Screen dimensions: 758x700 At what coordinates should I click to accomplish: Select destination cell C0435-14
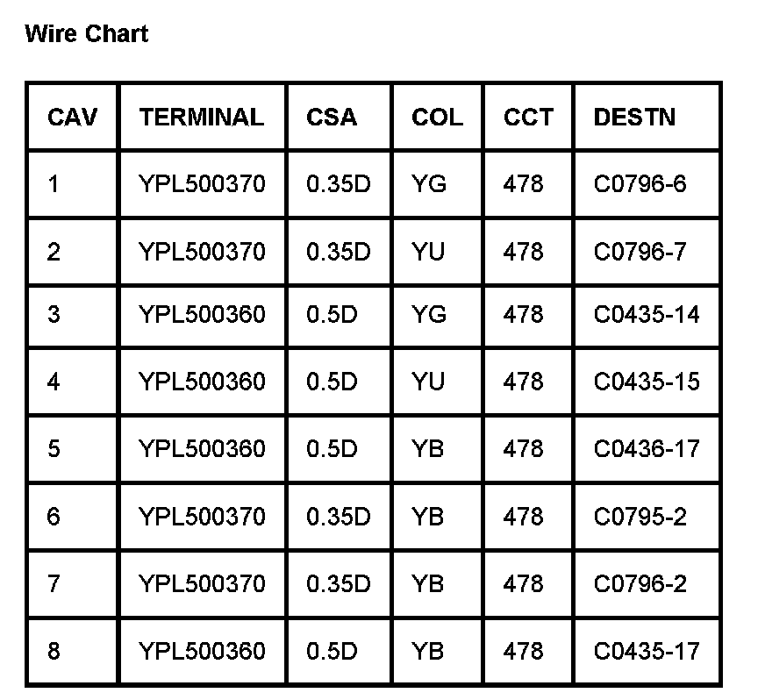click(647, 314)
